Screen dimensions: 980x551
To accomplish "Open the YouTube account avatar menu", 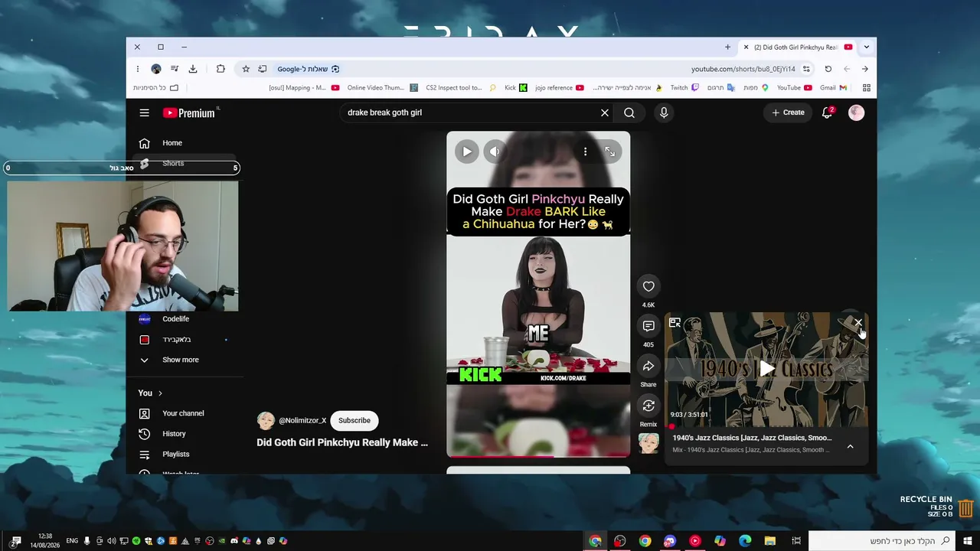I will (856, 112).
